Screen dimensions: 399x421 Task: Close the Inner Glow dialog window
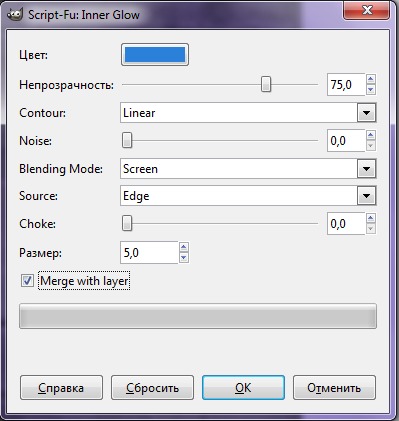click(366, 11)
